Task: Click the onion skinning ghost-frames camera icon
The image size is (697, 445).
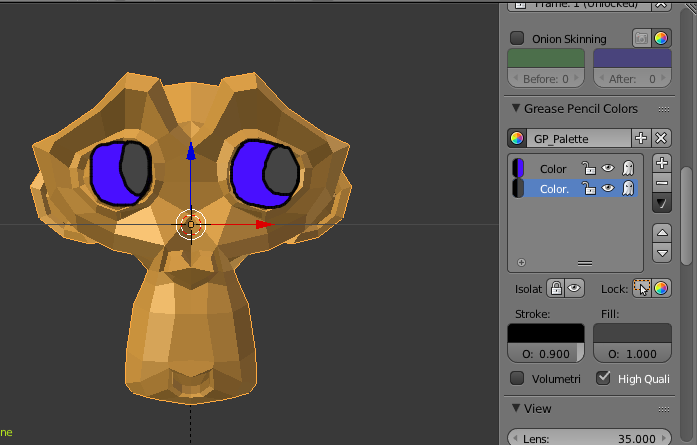Action: tap(641, 39)
